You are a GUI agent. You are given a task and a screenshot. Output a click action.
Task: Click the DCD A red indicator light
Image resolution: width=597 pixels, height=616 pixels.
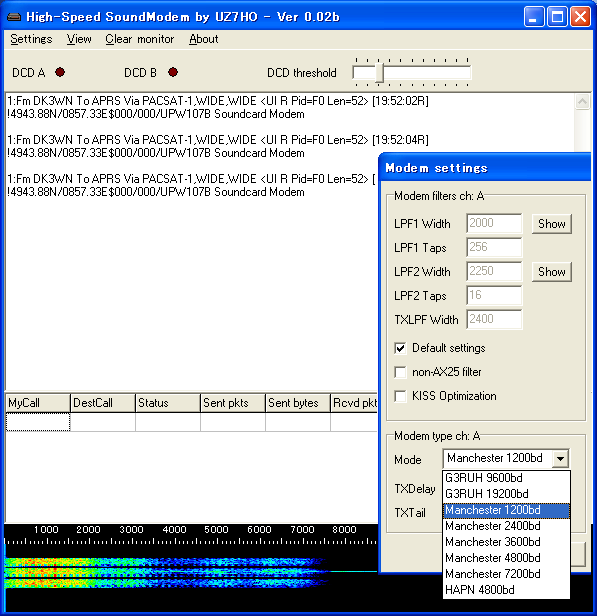pos(60,72)
